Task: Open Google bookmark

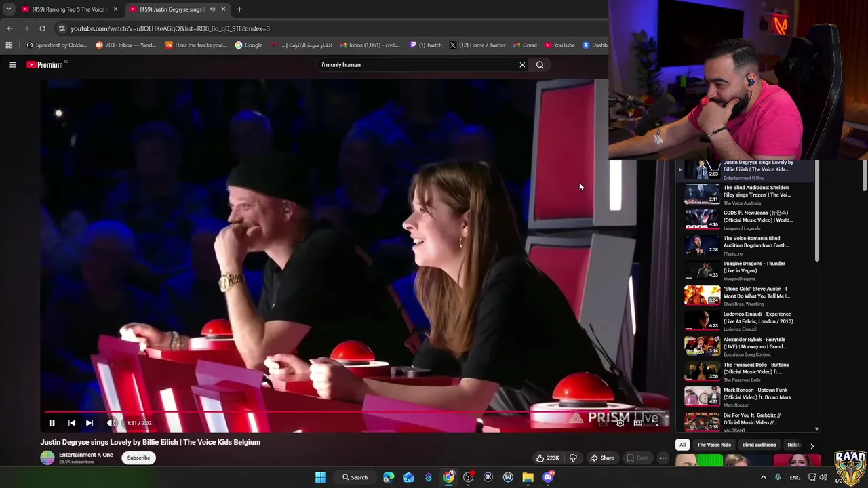Action: point(249,45)
